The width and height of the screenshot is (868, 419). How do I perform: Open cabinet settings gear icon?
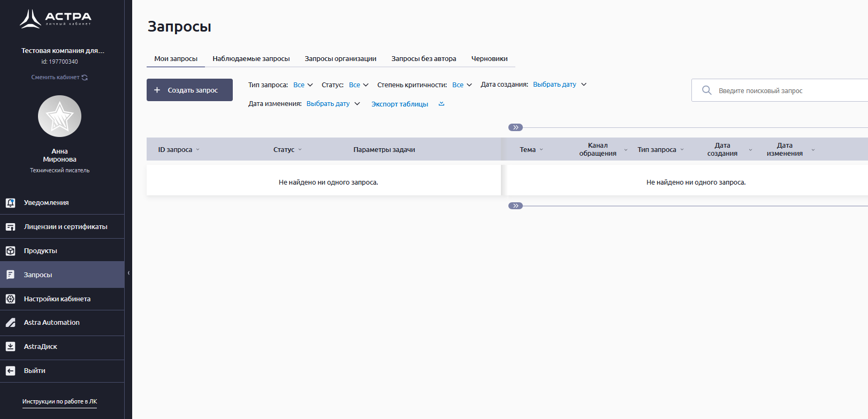click(x=10, y=299)
